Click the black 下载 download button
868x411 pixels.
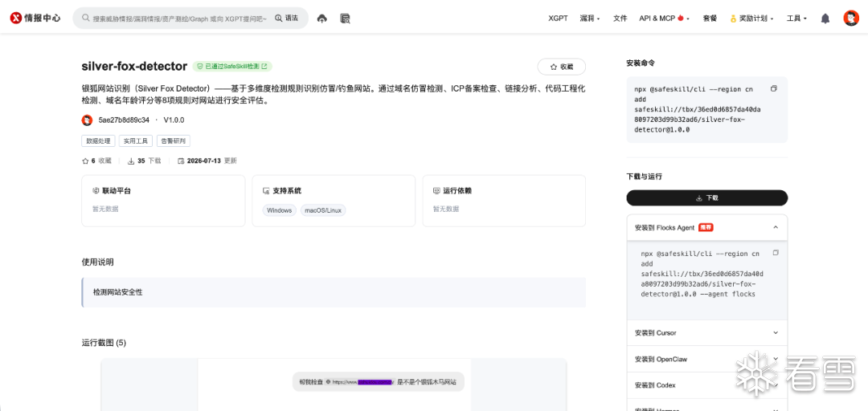pyautogui.click(x=707, y=198)
